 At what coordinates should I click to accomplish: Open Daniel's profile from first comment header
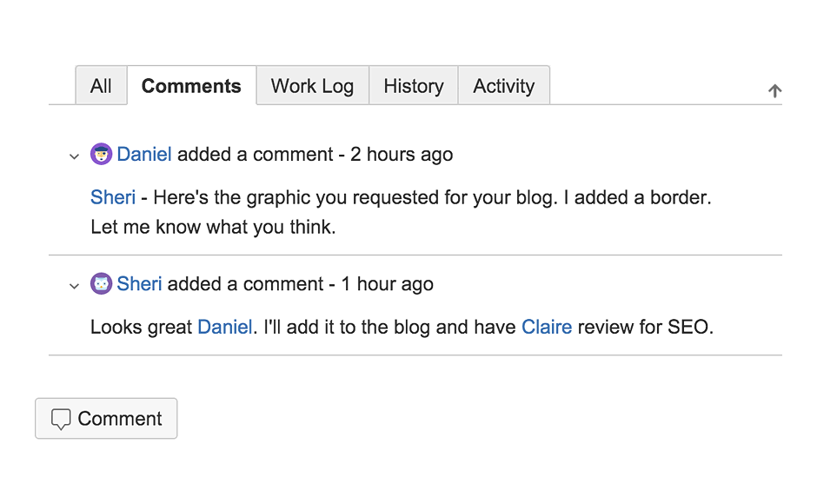point(144,155)
